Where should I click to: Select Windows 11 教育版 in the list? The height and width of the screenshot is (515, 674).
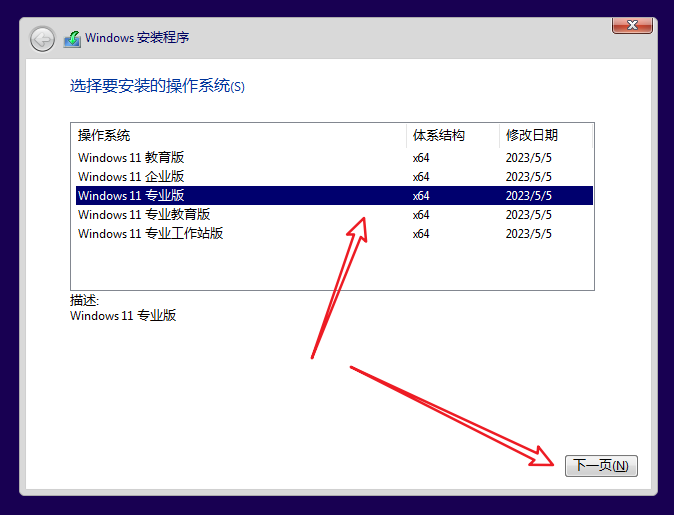pyautogui.click(x=334, y=158)
